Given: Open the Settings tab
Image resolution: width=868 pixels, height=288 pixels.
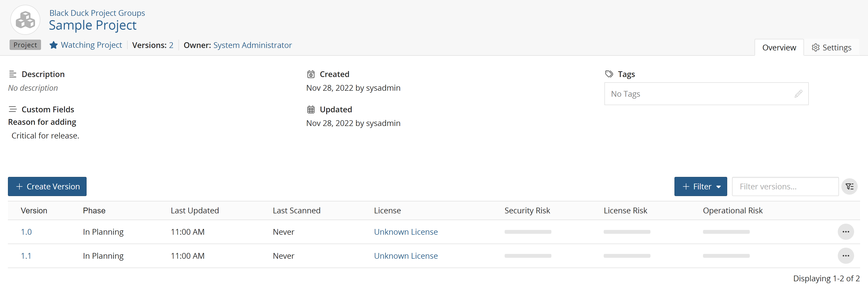Looking at the screenshot, I should [832, 47].
